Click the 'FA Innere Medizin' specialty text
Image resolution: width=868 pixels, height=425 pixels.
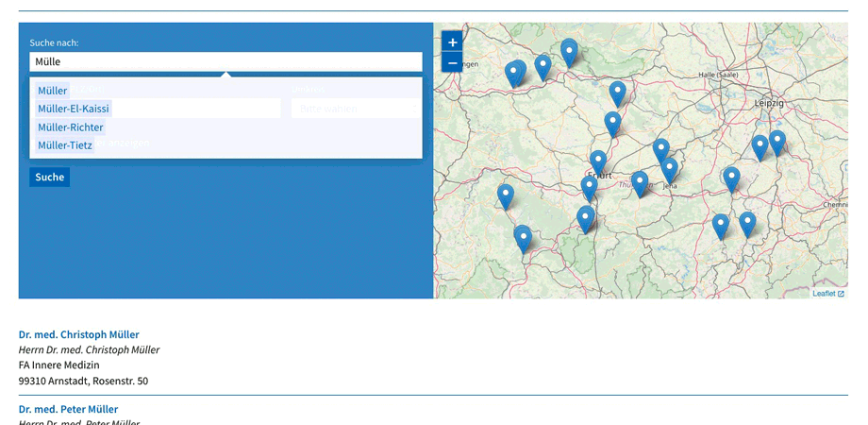click(59, 365)
